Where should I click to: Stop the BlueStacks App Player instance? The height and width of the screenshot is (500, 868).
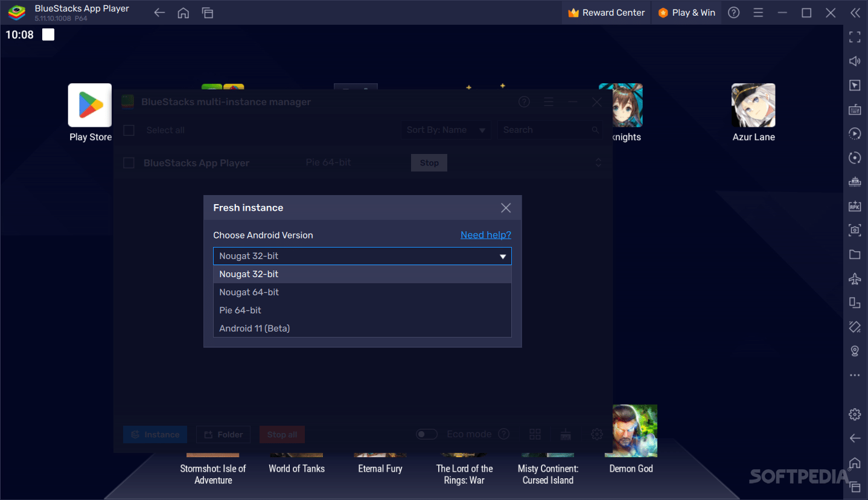429,163
